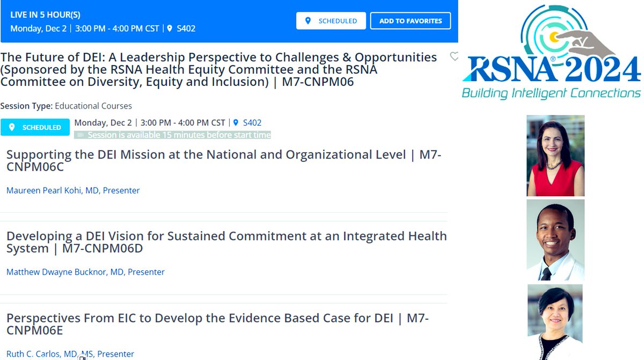Select 'Developing a DEI Vision' talk title

[x=226, y=242]
